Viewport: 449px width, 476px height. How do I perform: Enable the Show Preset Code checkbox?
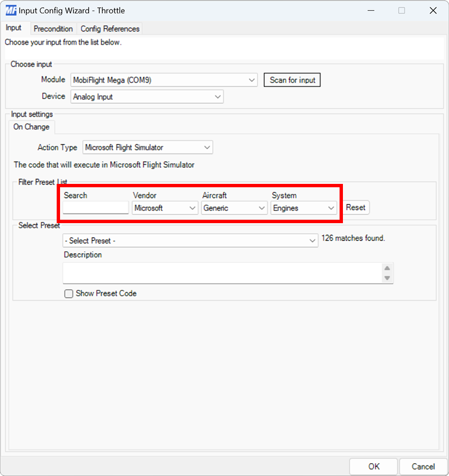click(x=67, y=293)
